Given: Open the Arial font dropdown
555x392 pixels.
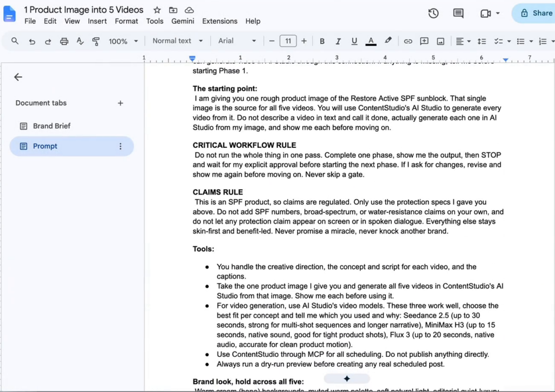Looking at the screenshot, I should tap(237, 41).
